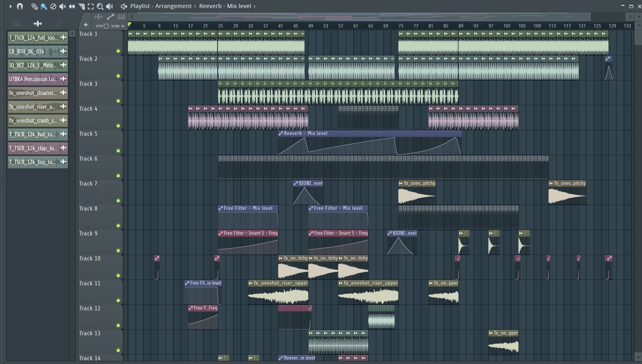Click the speaker icon before Playlist title
Viewport: 642px width, 364px height.
click(x=124, y=6)
